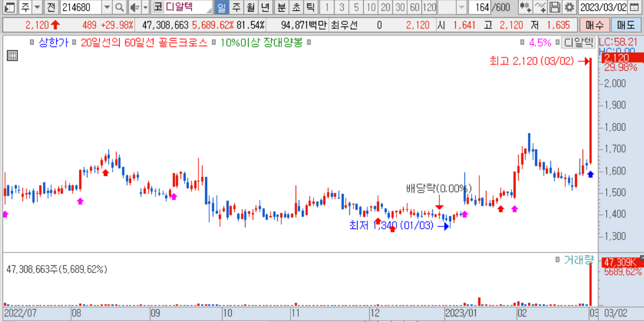Select the 주 weekly chart tab
This screenshot has width=644, height=322.
pyautogui.click(x=236, y=7)
